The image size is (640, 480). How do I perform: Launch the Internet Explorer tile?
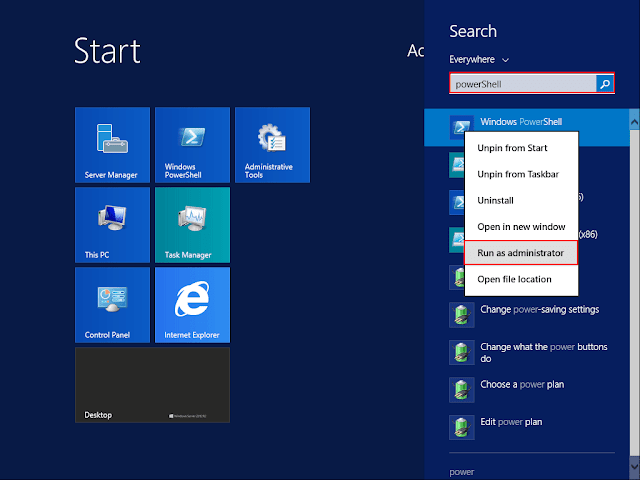192,305
